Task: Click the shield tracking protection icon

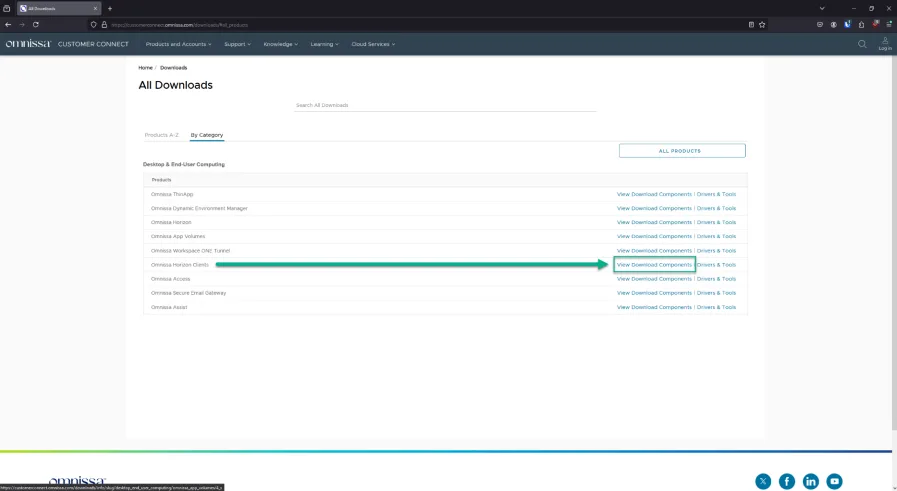Action: (x=94, y=25)
